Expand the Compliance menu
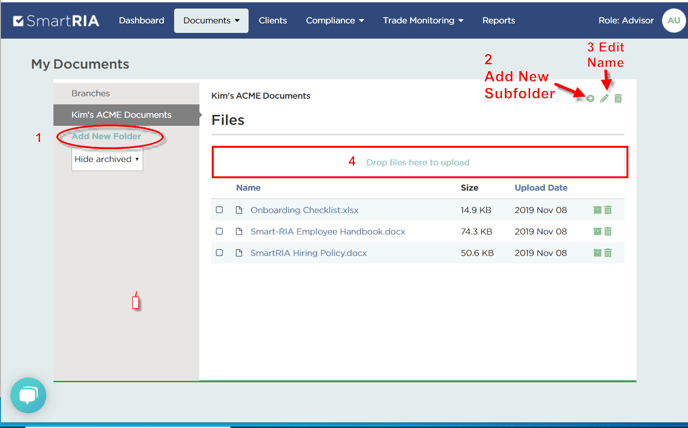 click(x=335, y=21)
